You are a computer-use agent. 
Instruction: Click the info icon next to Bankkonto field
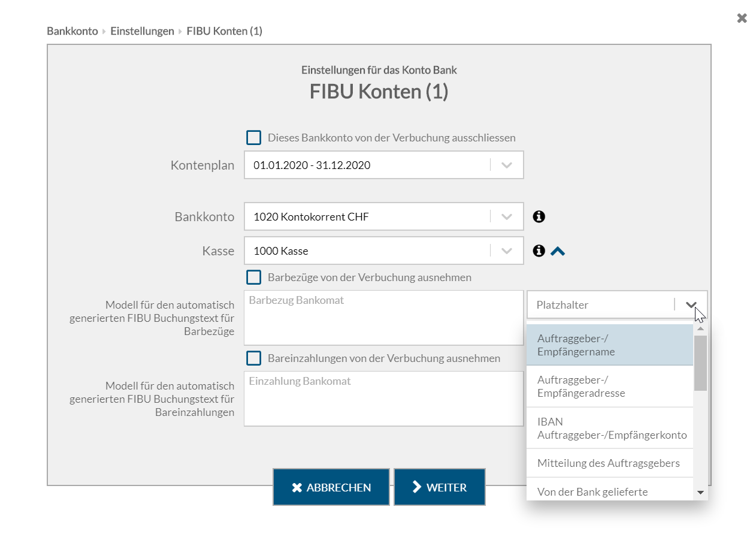539,217
